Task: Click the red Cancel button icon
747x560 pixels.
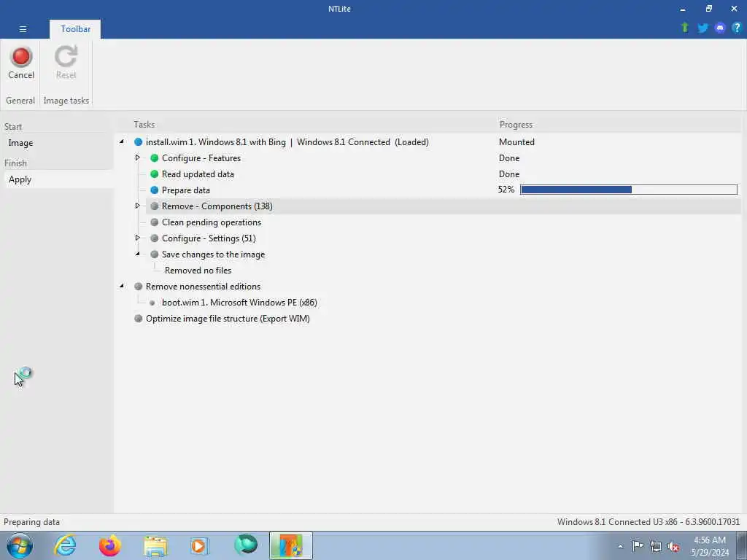Action: (21, 57)
